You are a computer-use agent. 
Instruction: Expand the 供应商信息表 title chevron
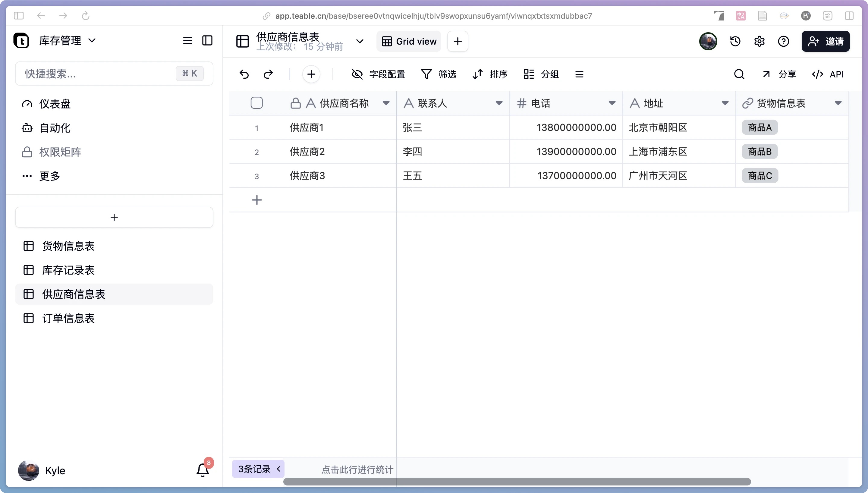[x=360, y=41]
